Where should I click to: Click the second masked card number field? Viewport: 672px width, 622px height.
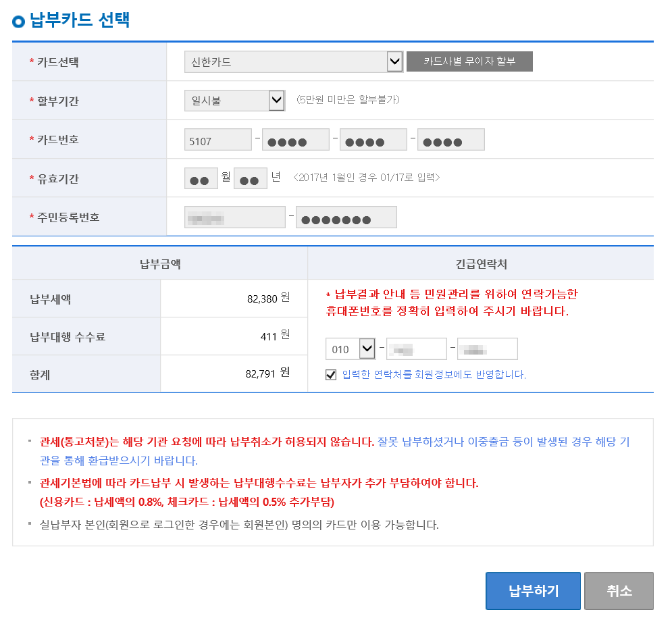[x=295, y=140]
